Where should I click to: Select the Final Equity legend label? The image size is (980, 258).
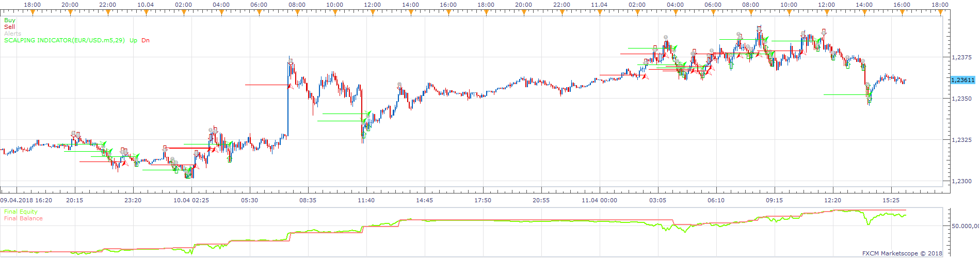21,212
